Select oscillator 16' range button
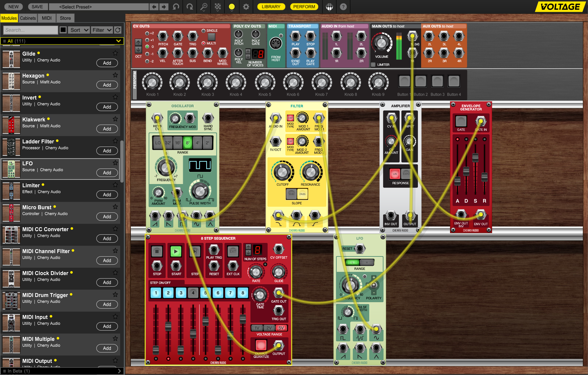This screenshot has height=375, width=588. point(178,143)
